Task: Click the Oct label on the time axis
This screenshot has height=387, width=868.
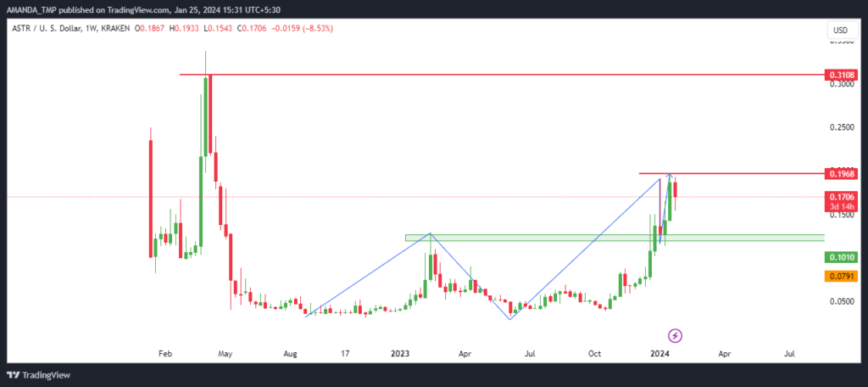Action: click(x=595, y=353)
